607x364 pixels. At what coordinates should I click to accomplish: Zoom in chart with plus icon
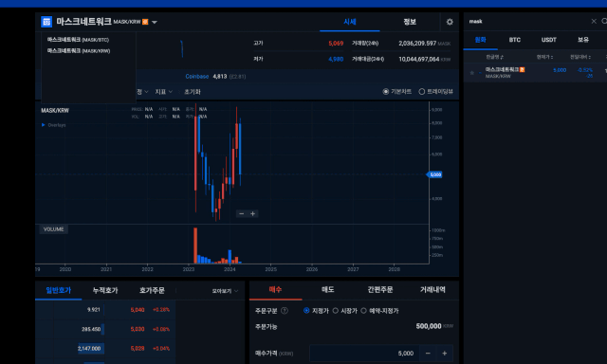click(x=253, y=213)
